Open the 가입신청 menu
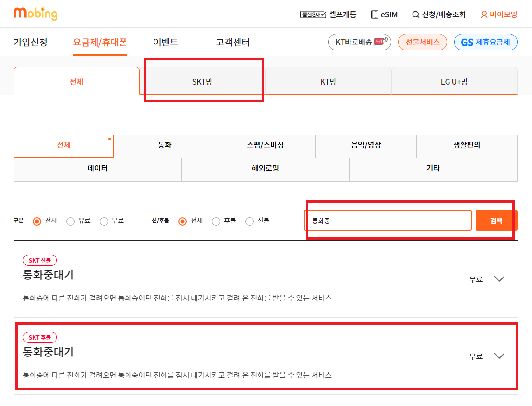532x406 pixels. (30, 42)
